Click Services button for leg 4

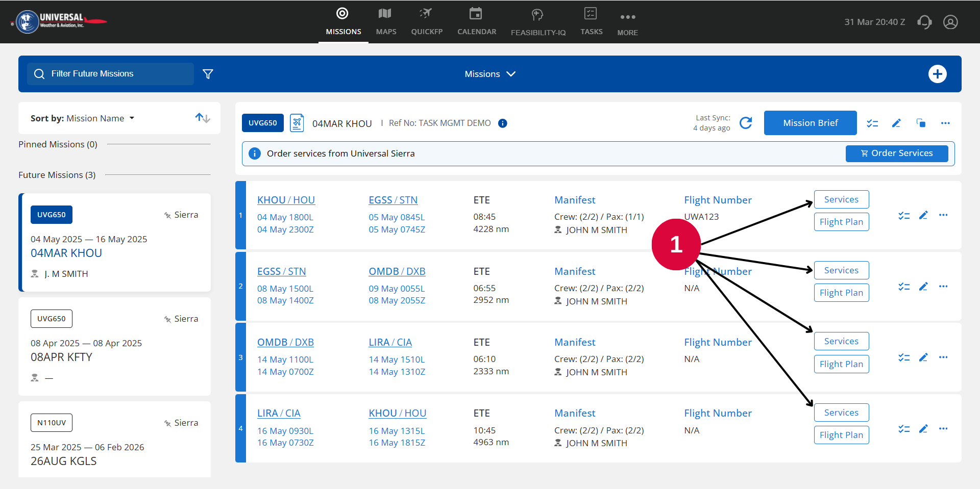point(841,413)
